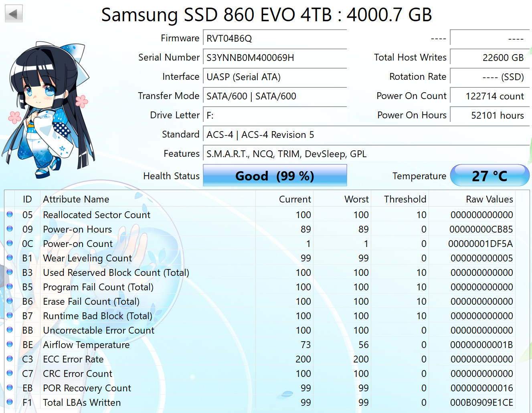
Task: Click raw value 000B0909E1CE
Action: click(x=481, y=403)
